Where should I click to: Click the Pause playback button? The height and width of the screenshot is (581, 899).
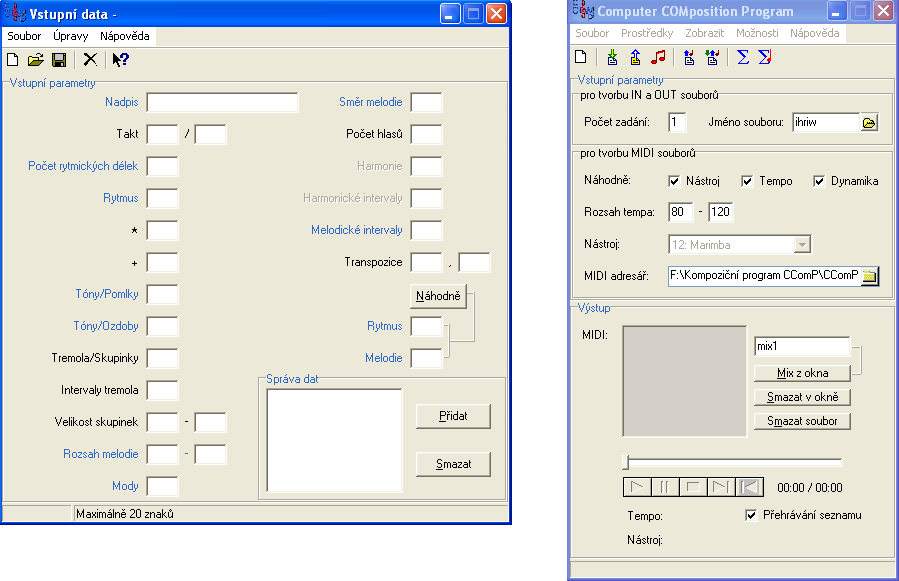click(665, 488)
